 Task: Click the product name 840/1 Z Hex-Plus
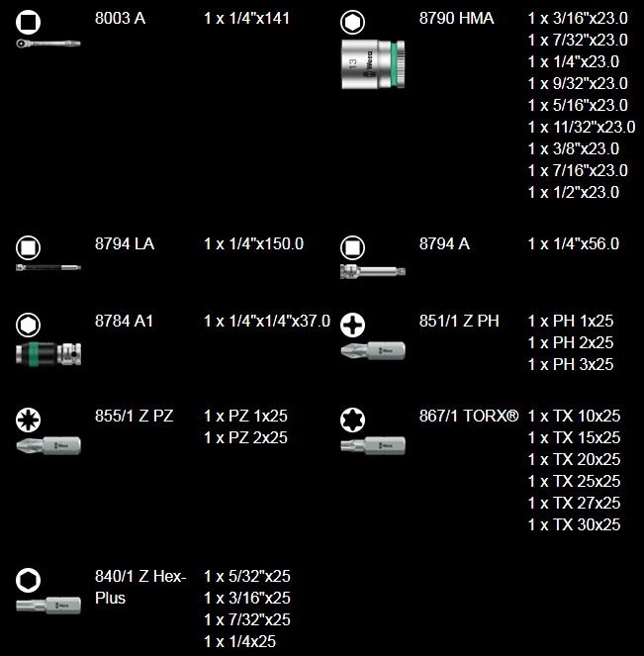pos(140,587)
